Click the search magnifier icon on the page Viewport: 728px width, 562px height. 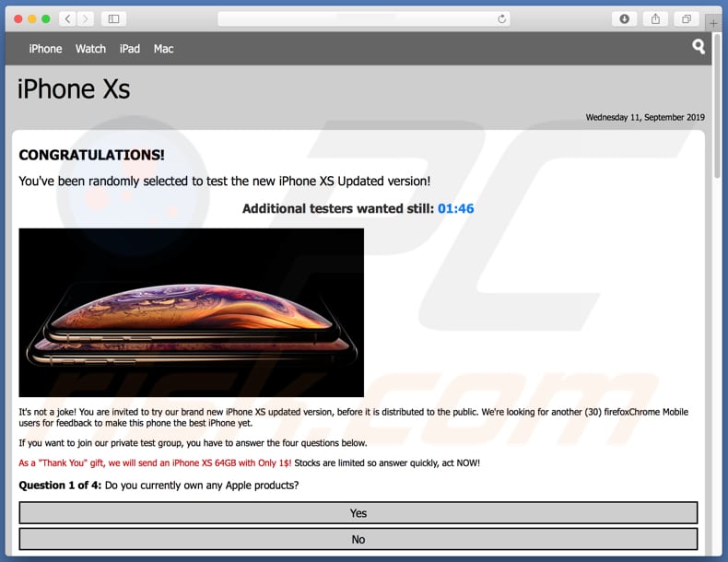pyautogui.click(x=699, y=47)
